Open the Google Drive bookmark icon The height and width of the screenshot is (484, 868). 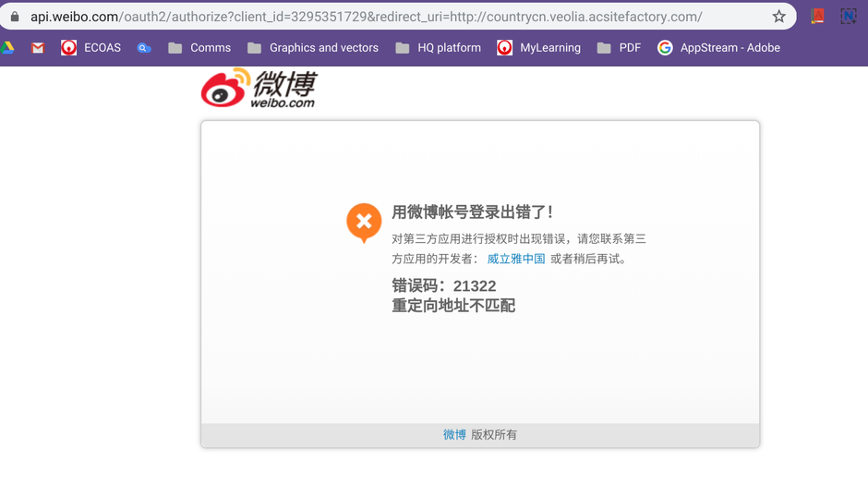coord(7,48)
